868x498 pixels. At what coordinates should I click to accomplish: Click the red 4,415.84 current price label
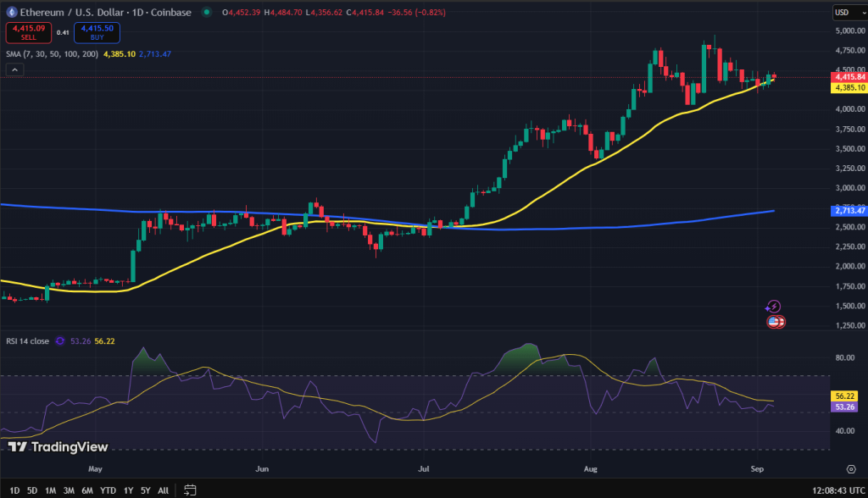point(849,77)
